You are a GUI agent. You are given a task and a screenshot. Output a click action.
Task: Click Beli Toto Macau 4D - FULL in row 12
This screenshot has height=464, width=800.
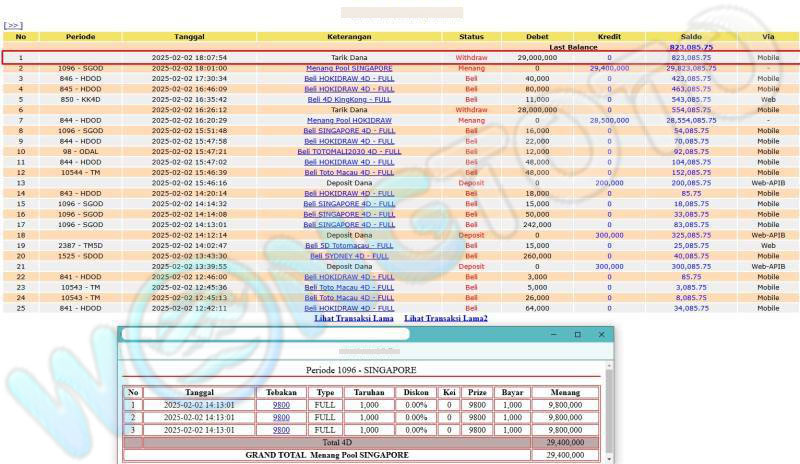(349, 171)
